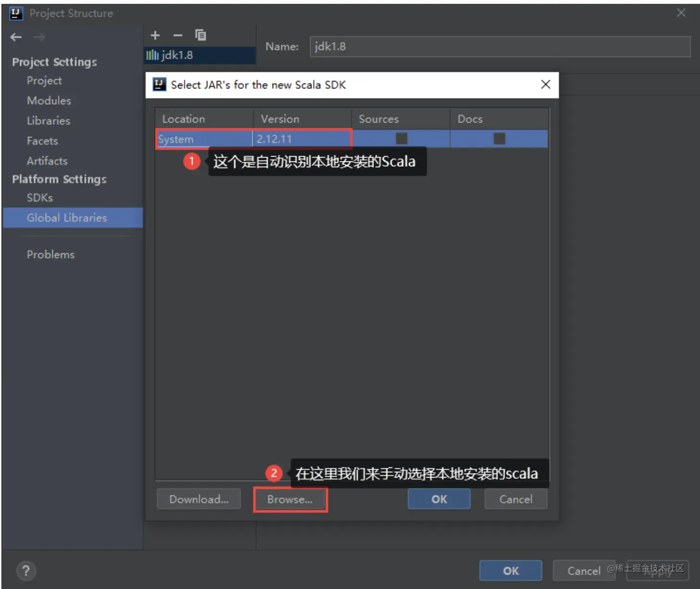This screenshot has height=589, width=700.
Task: Open help via the question mark icon
Action: (26, 571)
